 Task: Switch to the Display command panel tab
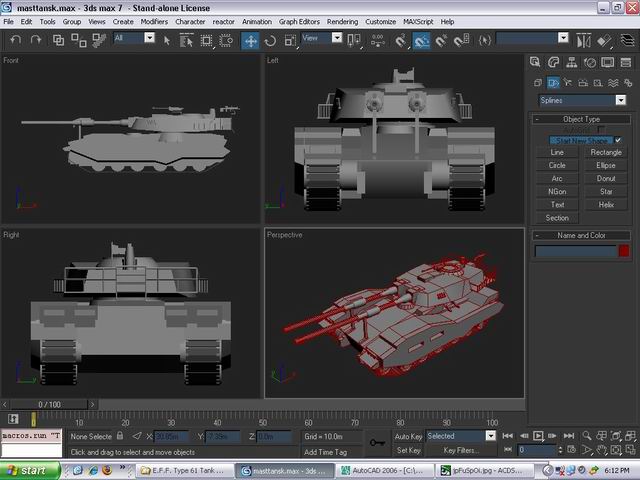[x=608, y=62]
